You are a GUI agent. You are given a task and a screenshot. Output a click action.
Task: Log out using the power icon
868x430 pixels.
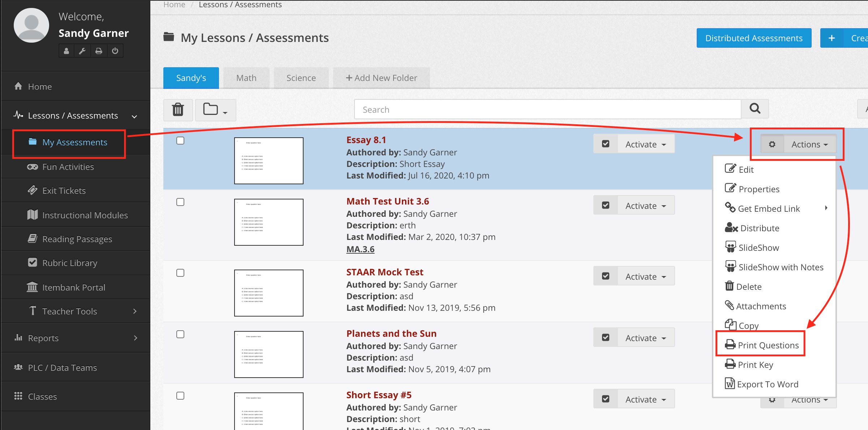(x=115, y=51)
